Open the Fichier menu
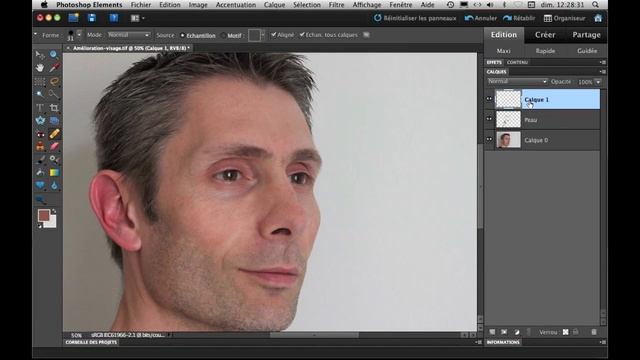Image resolution: width=640 pixels, height=360 pixels. 141,5
